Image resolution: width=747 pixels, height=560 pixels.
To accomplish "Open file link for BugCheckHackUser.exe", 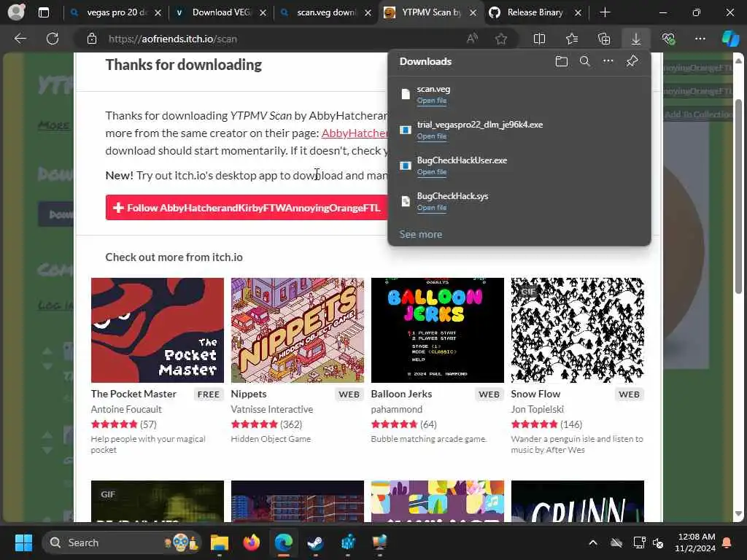I will [x=432, y=172].
